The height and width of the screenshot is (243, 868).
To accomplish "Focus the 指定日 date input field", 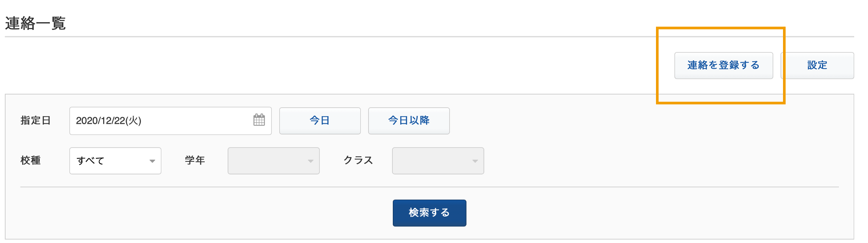I will point(170,121).
